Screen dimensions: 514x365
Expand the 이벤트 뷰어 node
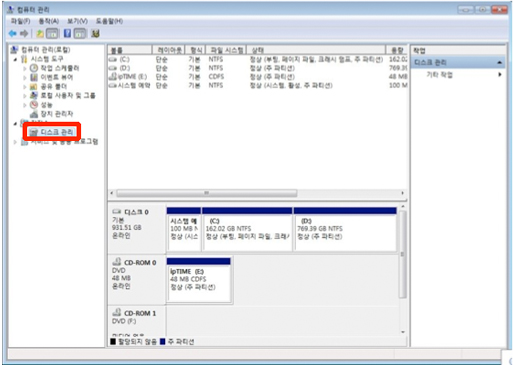tap(25, 78)
